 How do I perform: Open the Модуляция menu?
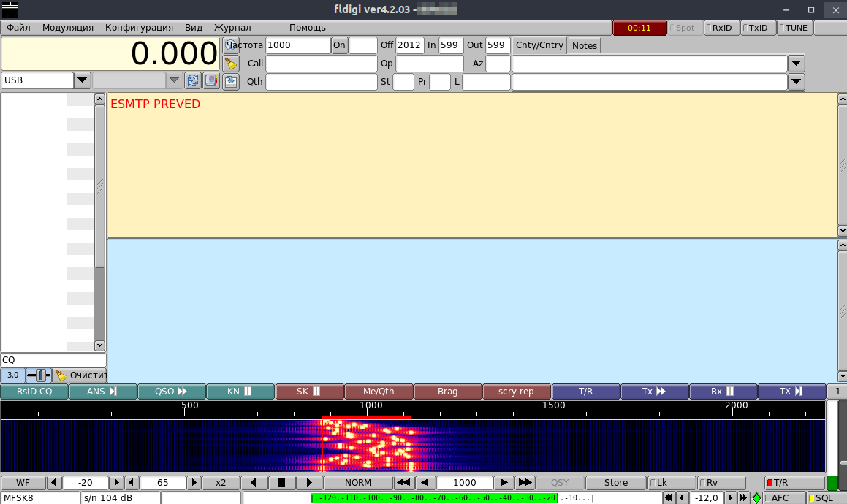68,28
